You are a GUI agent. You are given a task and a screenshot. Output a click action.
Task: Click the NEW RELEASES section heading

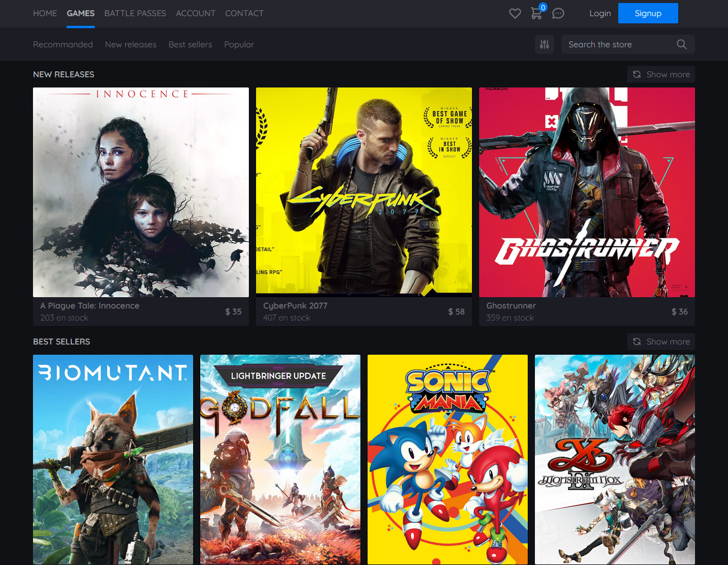click(x=64, y=74)
